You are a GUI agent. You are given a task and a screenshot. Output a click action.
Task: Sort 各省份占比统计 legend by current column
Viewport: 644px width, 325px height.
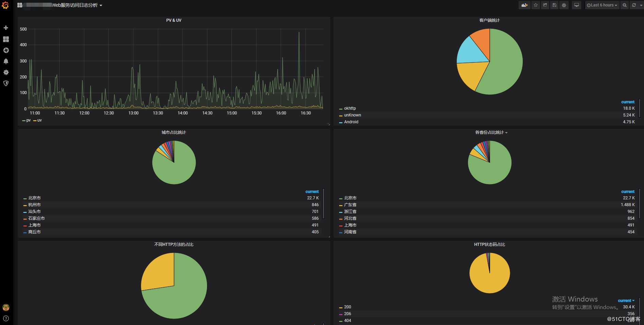628,192
